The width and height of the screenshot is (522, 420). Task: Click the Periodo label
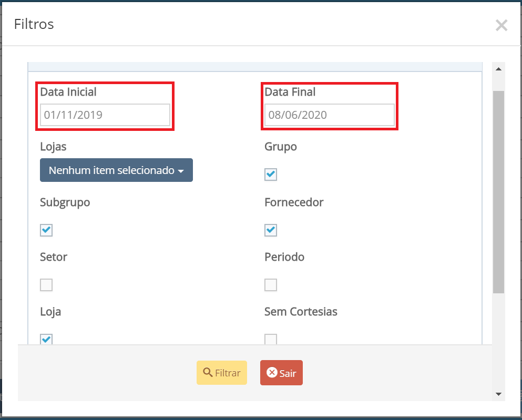284,257
